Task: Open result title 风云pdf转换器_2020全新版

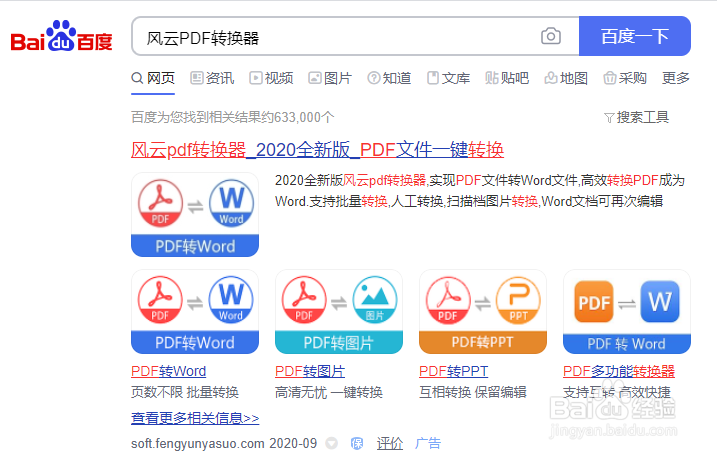Action: pyautogui.click(x=317, y=150)
